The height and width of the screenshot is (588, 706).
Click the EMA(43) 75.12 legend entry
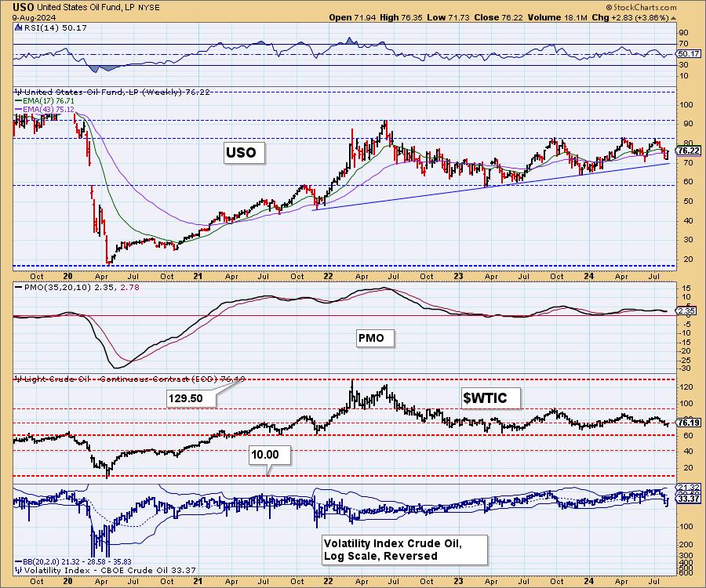point(45,109)
